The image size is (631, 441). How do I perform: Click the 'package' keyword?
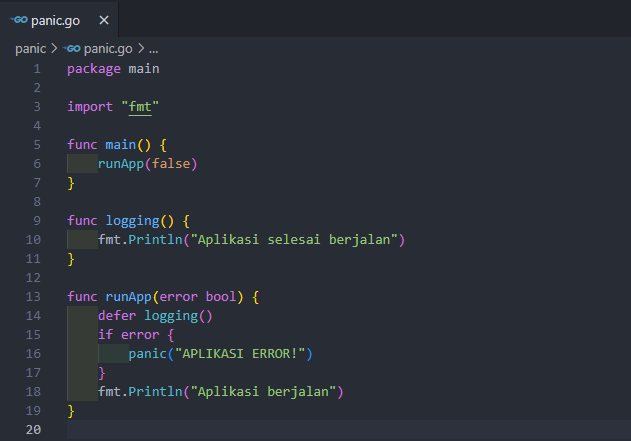(x=94, y=69)
